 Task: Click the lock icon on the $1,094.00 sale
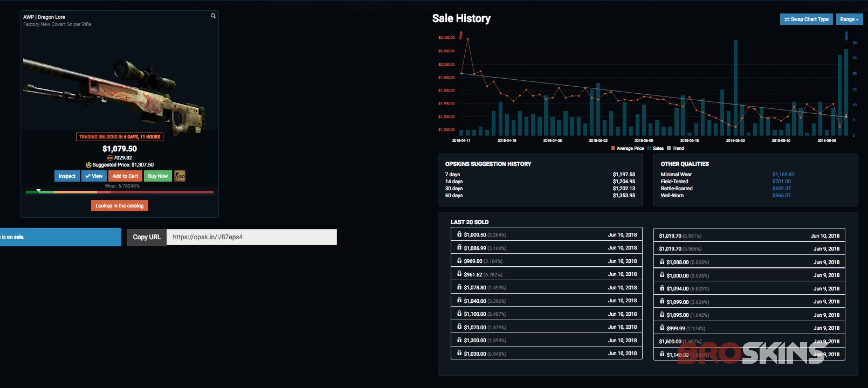(x=662, y=288)
